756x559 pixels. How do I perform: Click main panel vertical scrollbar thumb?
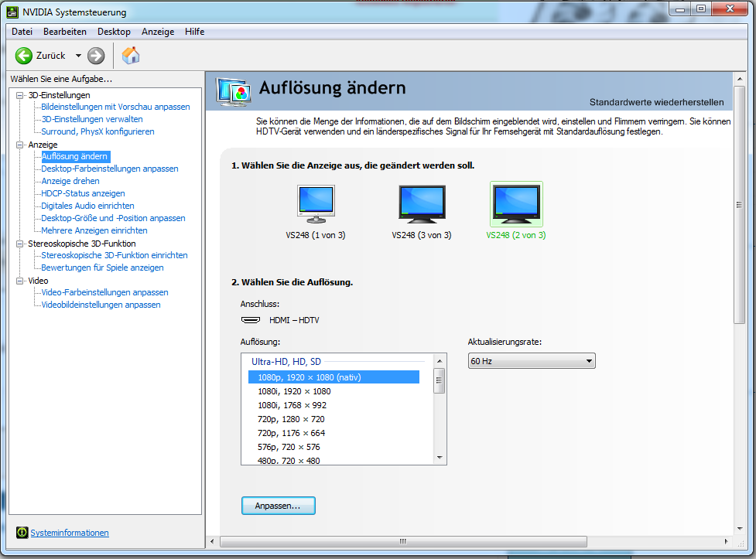(739, 206)
